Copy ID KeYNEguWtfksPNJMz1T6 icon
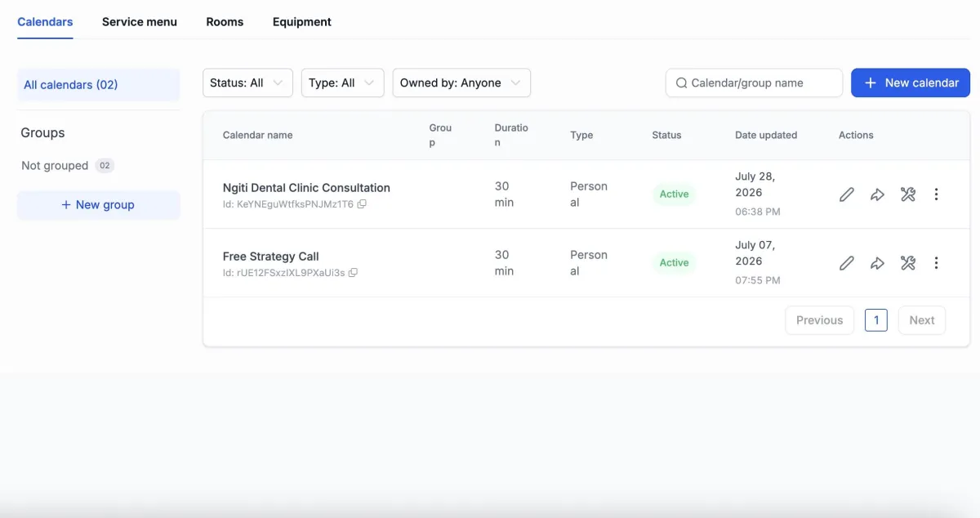Viewport: 980px width, 518px height. [362, 204]
